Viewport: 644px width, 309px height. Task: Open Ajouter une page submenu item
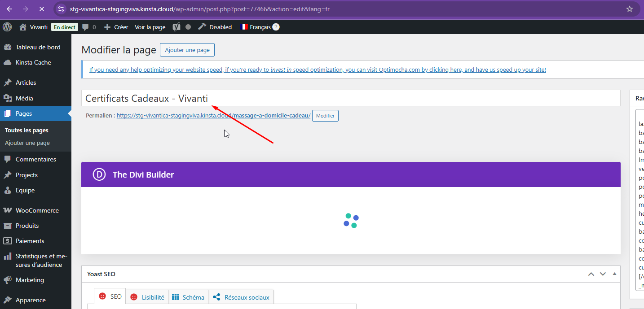click(x=27, y=143)
